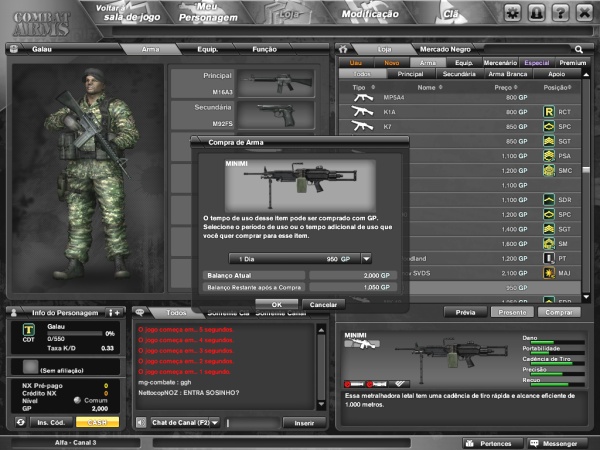Click the info plus icon in character panel
This screenshot has height=450, width=600.
(x=114, y=313)
